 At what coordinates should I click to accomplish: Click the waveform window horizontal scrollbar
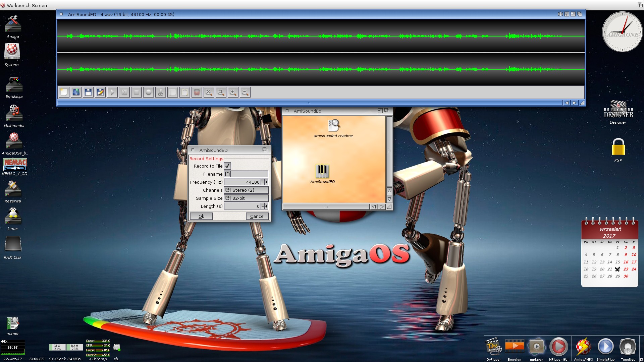point(310,103)
